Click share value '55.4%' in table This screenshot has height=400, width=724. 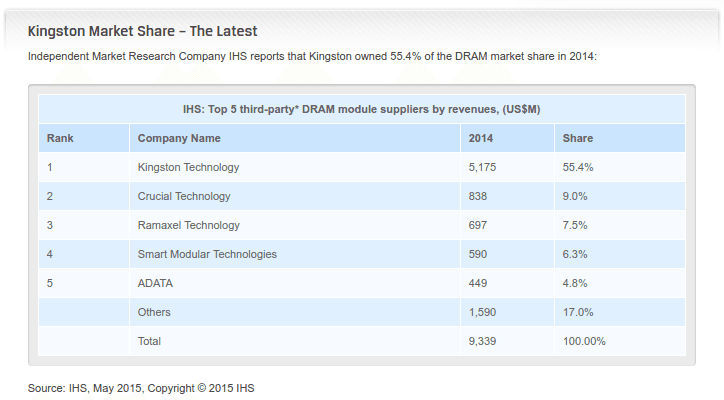(x=578, y=167)
